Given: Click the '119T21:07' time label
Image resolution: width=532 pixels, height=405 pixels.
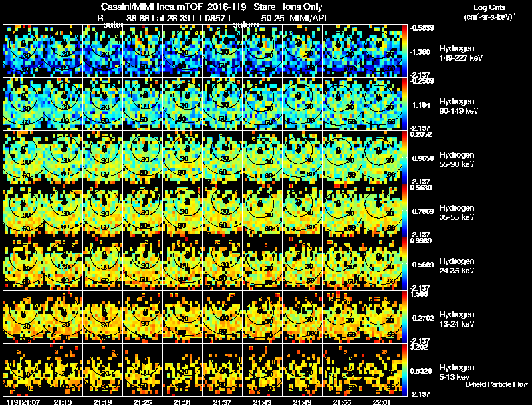Looking at the screenshot, I should (23, 402).
